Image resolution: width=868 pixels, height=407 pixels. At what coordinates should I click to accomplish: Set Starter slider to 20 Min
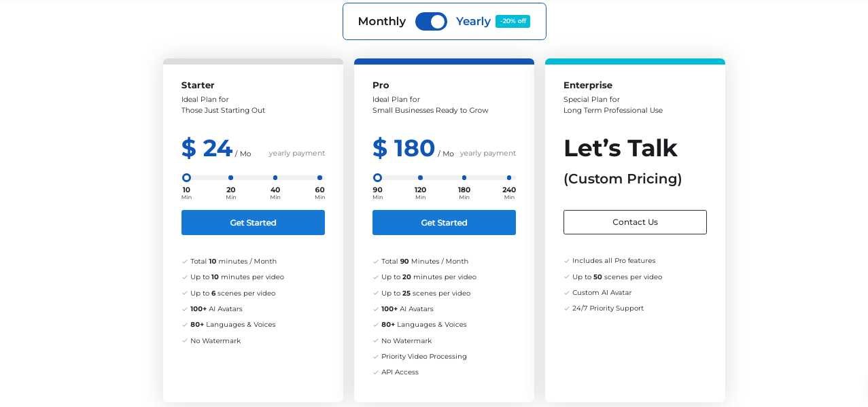click(231, 178)
